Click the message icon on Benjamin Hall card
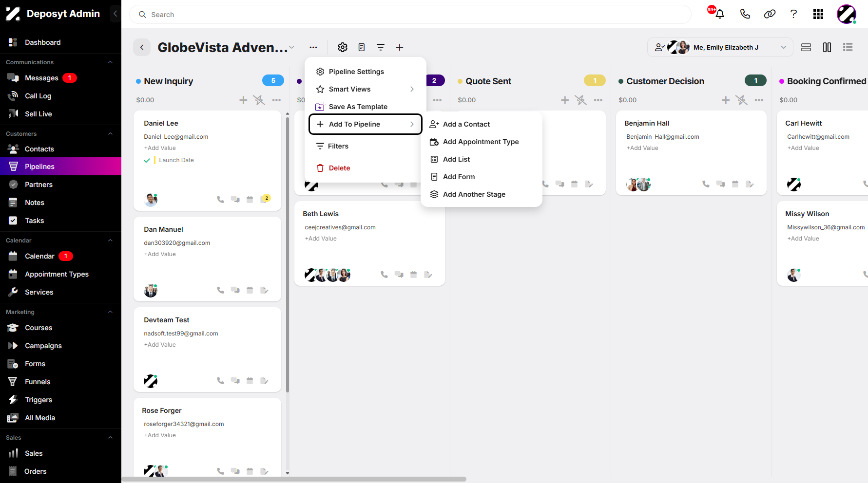This screenshot has height=483, width=868. tap(720, 184)
